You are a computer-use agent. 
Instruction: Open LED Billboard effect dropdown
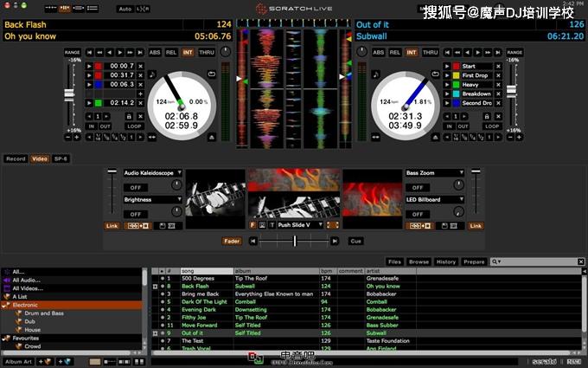461,199
